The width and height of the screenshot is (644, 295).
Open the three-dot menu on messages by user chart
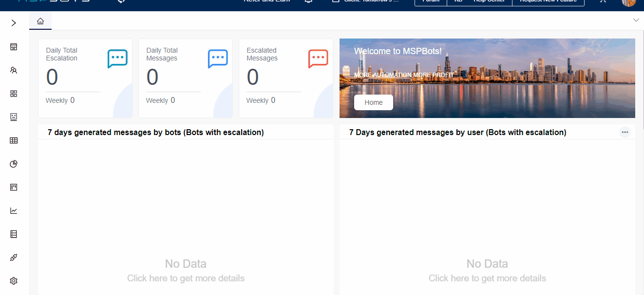625,132
